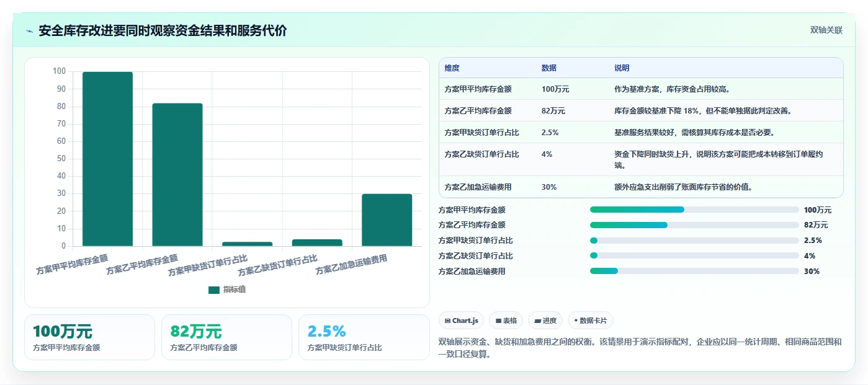Screen dimensions: 868x385
Task: Click the 双轴展示资金 description paragraph
Action: [x=640, y=348]
